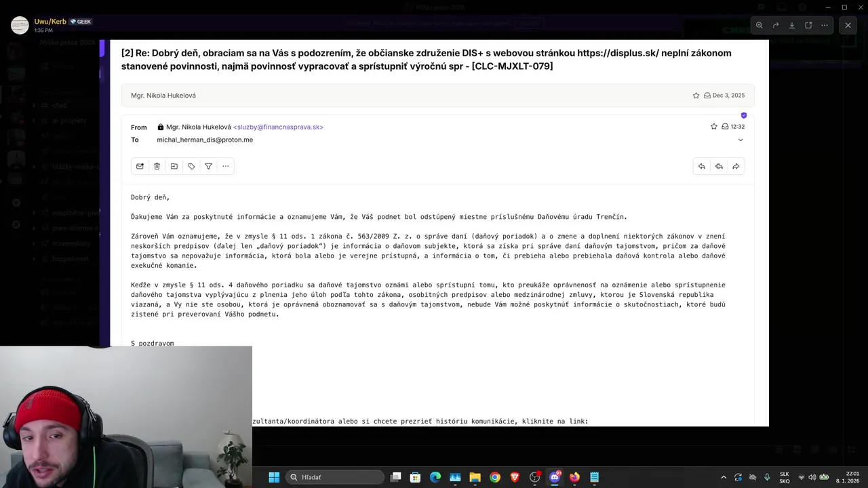Click the 'S pozdravom' sign-off text

click(153, 343)
